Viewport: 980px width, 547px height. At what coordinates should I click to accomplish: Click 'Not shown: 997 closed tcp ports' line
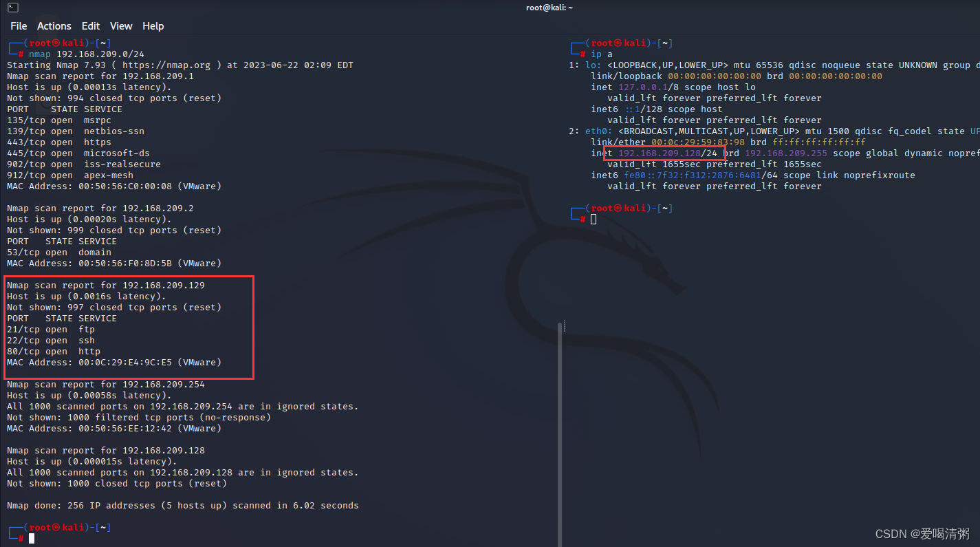(114, 307)
